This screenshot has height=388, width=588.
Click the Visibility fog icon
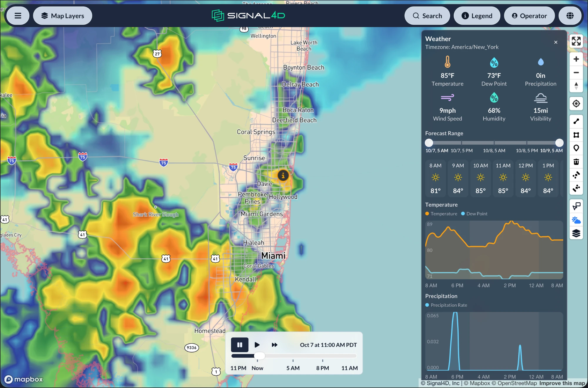click(541, 98)
